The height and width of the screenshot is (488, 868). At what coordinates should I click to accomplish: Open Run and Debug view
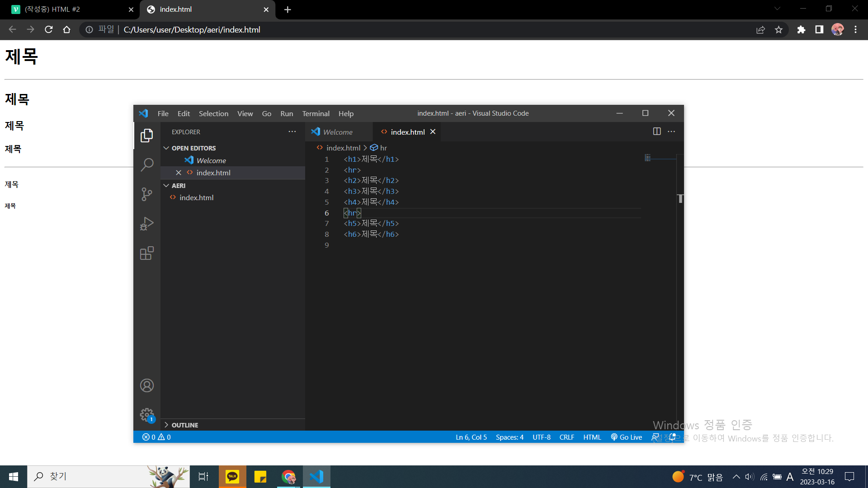point(147,224)
